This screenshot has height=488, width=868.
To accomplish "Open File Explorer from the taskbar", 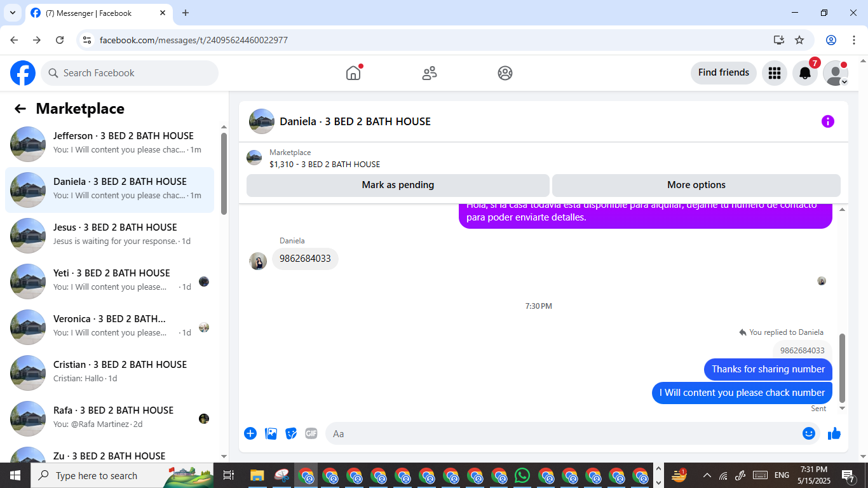I will [257, 475].
